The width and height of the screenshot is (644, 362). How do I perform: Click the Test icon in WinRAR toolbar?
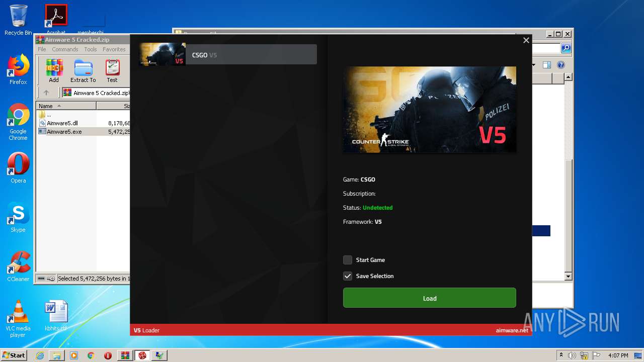point(112,71)
